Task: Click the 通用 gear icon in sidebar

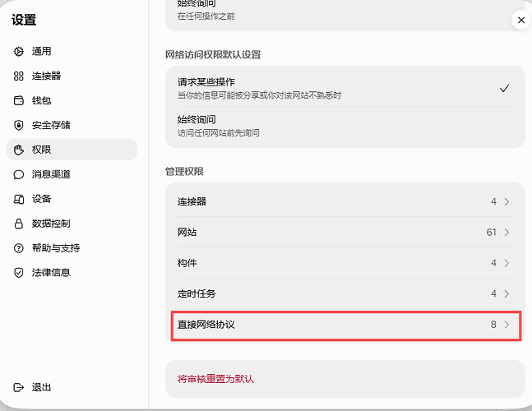Action: pos(19,51)
